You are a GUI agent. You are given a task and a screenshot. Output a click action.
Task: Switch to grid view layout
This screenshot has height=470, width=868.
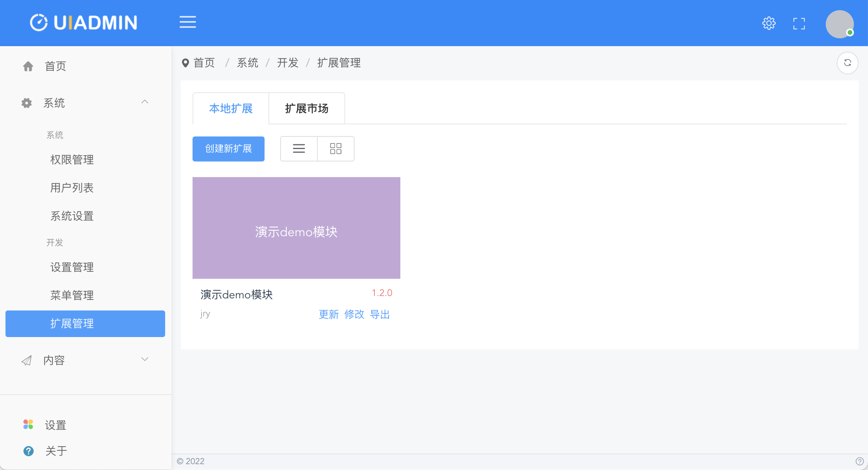(x=335, y=149)
